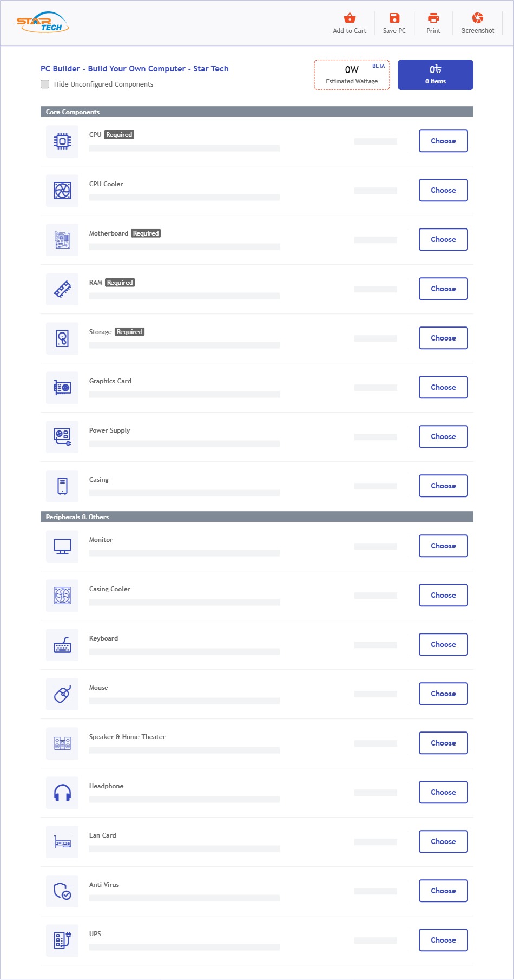The height and width of the screenshot is (980, 514).
Task: Choose a Monitor
Action: tap(443, 546)
